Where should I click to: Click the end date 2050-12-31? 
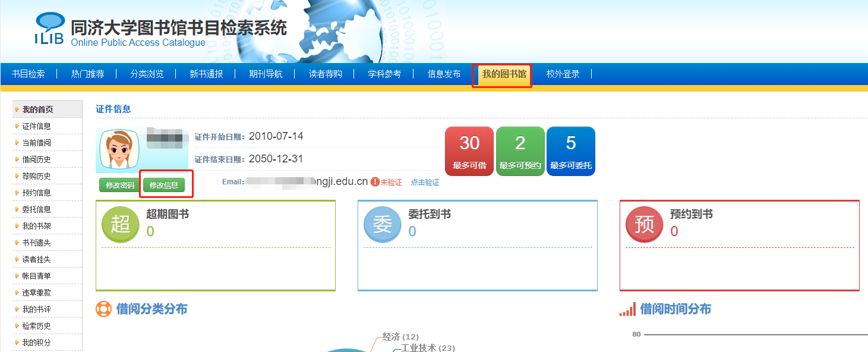[x=276, y=159]
